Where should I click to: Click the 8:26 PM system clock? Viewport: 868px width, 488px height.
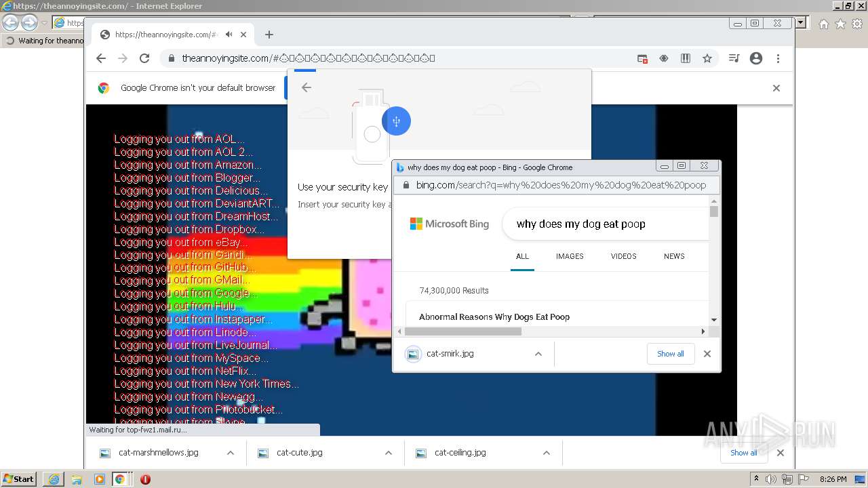(x=833, y=479)
